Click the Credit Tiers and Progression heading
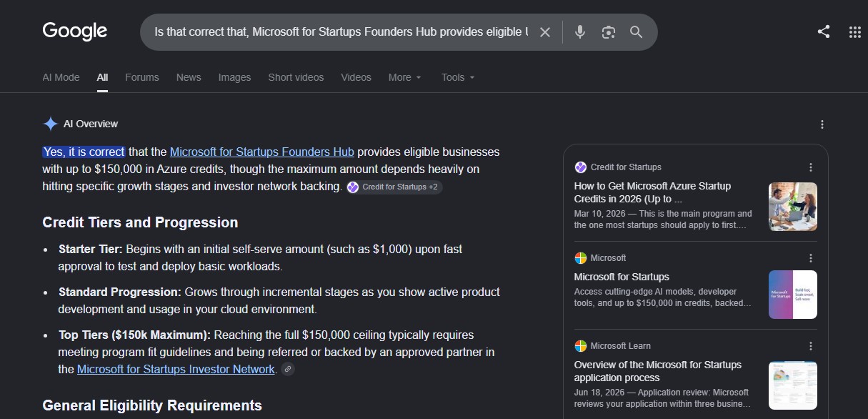Screen dimensions: 868x419 [x=140, y=222]
